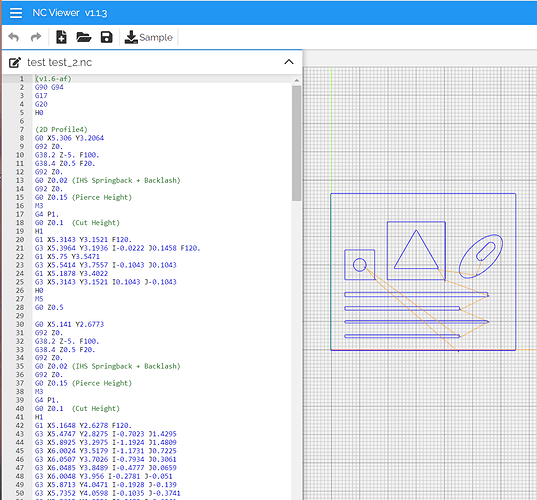Click line 27 'M5'
The image size is (537, 500).
pyautogui.click(x=39, y=299)
